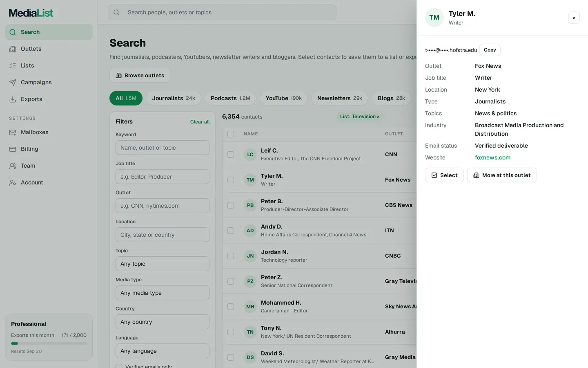Check the Leif C. row checkbox
The width and height of the screenshot is (588, 368).
coord(231,155)
